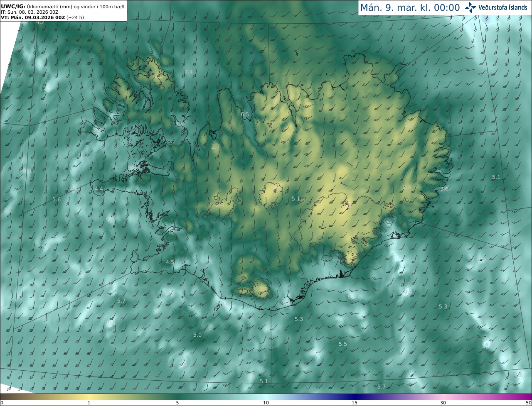Click the 5.0 value south of Iceland
Image resolution: width=532 pixels, height=406 pixels.
tap(197, 335)
